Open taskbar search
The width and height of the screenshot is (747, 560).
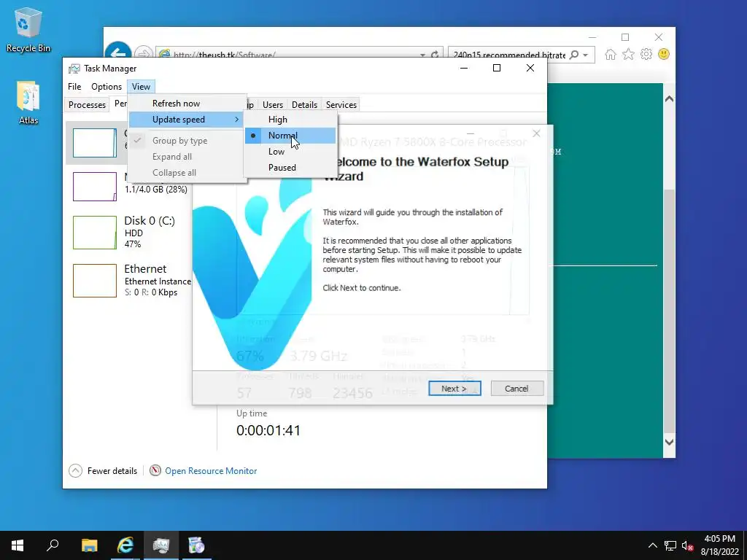[53, 545]
